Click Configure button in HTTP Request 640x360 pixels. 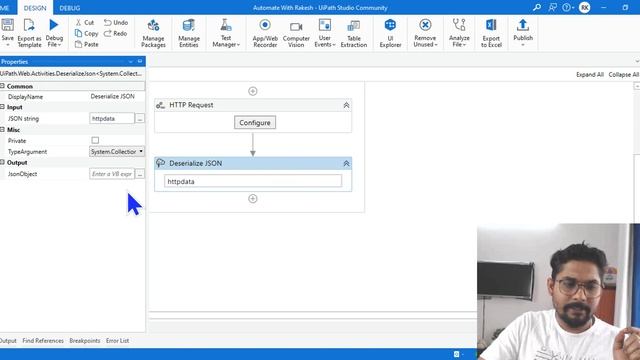coord(255,122)
